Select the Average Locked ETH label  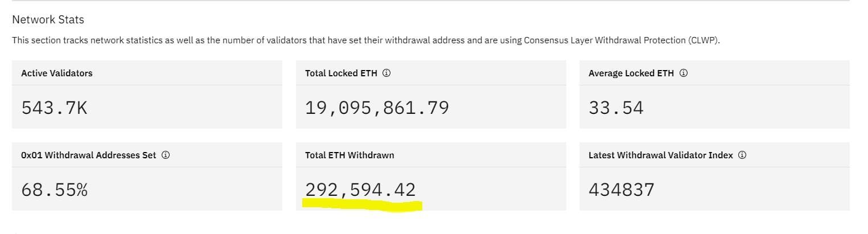coord(631,73)
